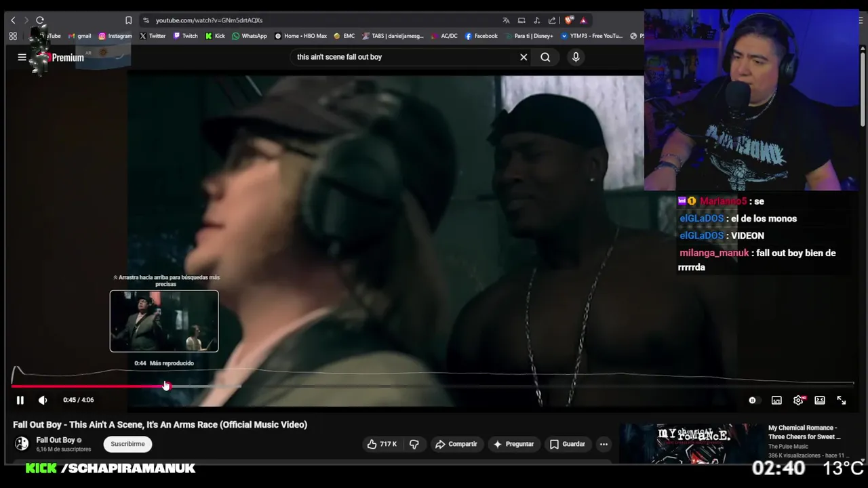
Task: Click The Pulse Music channel name
Action: 788,447
